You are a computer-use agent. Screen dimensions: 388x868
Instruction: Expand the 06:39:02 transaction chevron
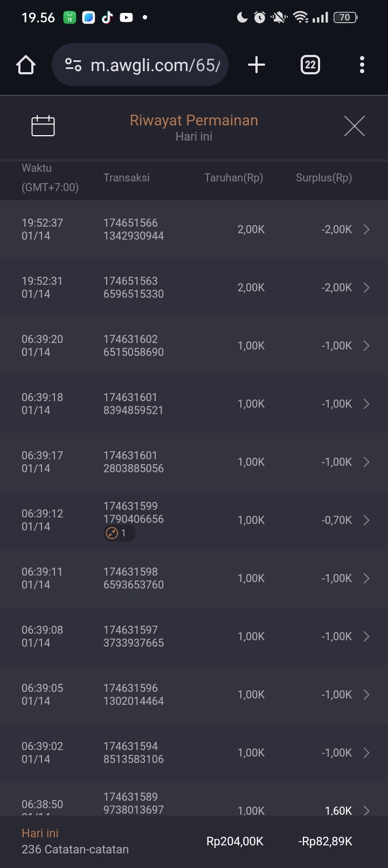tap(366, 753)
